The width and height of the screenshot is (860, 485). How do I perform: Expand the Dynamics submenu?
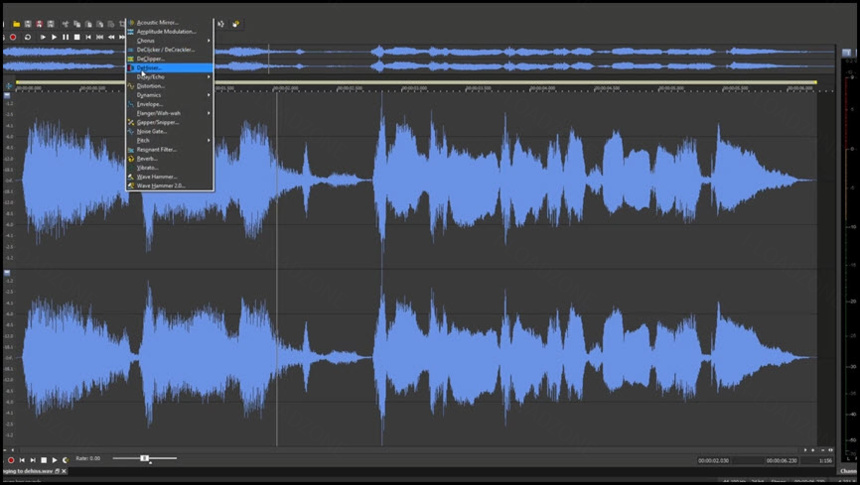pyautogui.click(x=170, y=95)
